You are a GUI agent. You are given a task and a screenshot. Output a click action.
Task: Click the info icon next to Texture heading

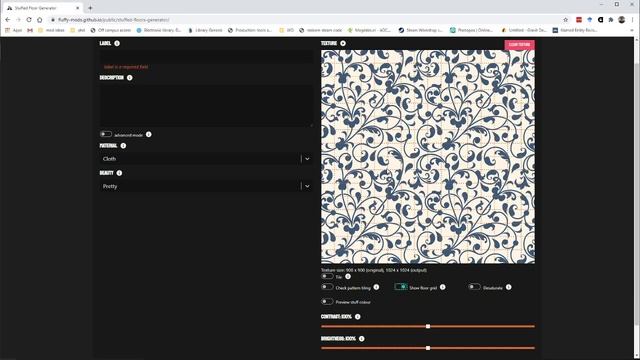[x=343, y=43]
